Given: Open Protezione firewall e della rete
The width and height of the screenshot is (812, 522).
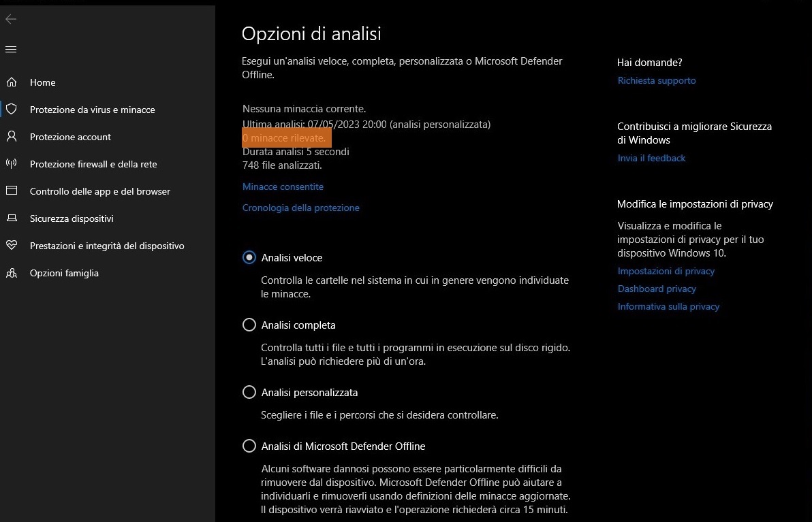Looking at the screenshot, I should point(93,164).
